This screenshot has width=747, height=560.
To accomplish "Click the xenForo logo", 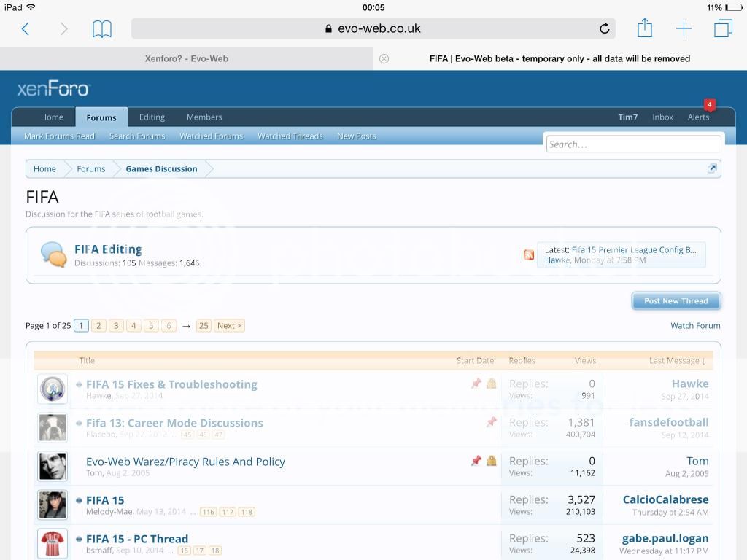I will [x=53, y=89].
